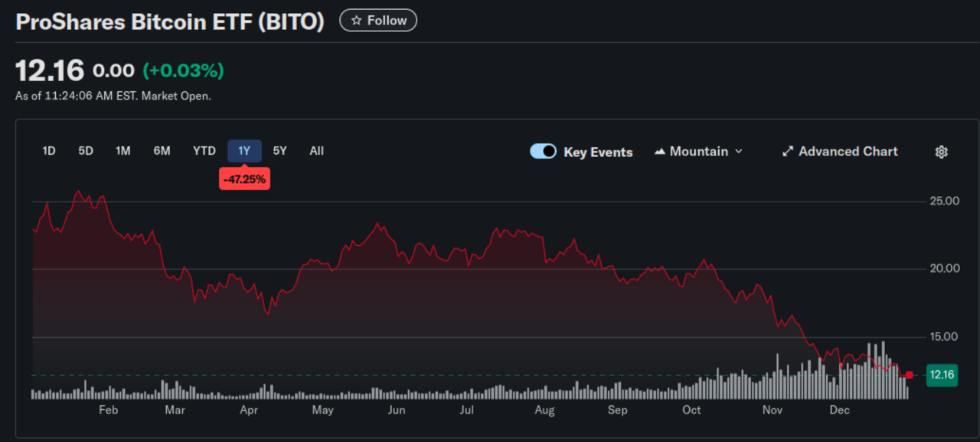Viewport: 980px width, 442px height.
Task: Click the large 12.16 quote price
Action: (50, 70)
